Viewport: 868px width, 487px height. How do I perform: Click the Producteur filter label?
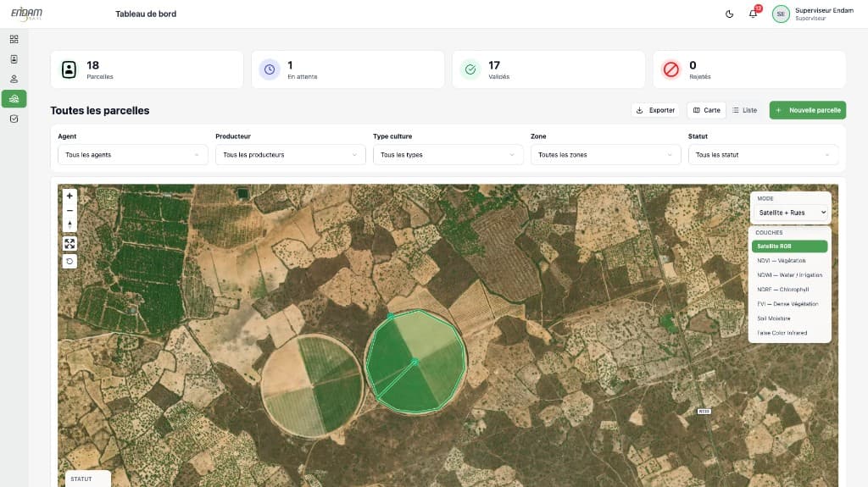click(x=233, y=136)
